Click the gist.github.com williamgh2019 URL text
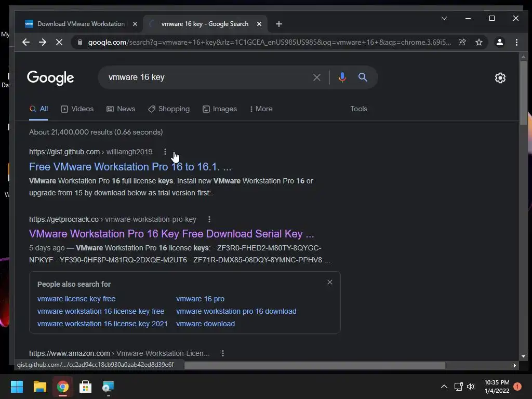The image size is (532, 399). point(90,152)
